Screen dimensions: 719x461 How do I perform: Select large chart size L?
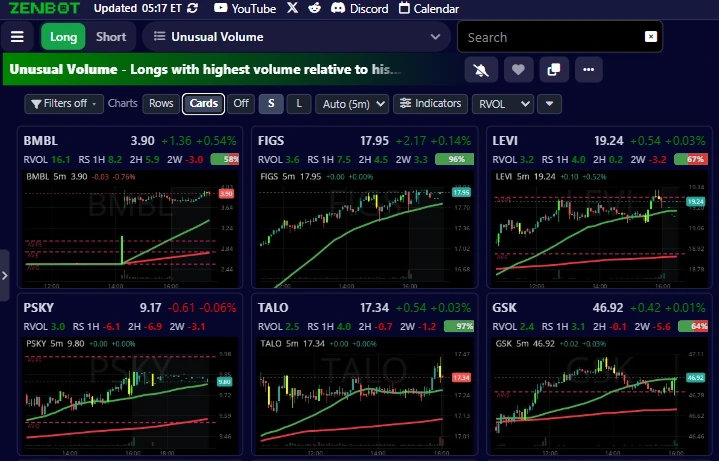click(x=299, y=104)
